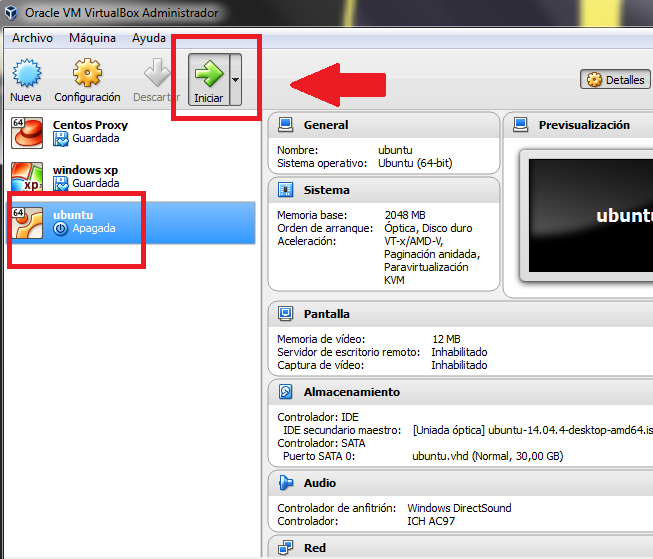Screen dimensions: 653x559
Task: Click the Memoria base 2048 MB value
Action: [405, 215]
